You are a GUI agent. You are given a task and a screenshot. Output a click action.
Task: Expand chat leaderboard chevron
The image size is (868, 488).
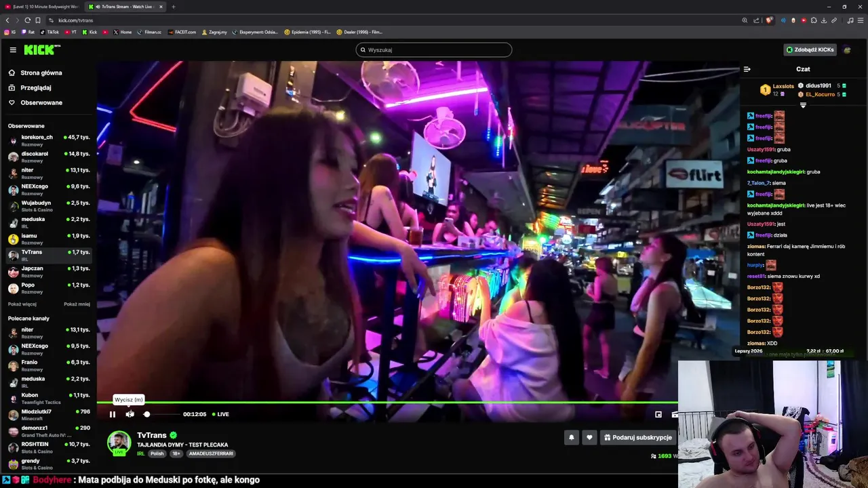(803, 105)
